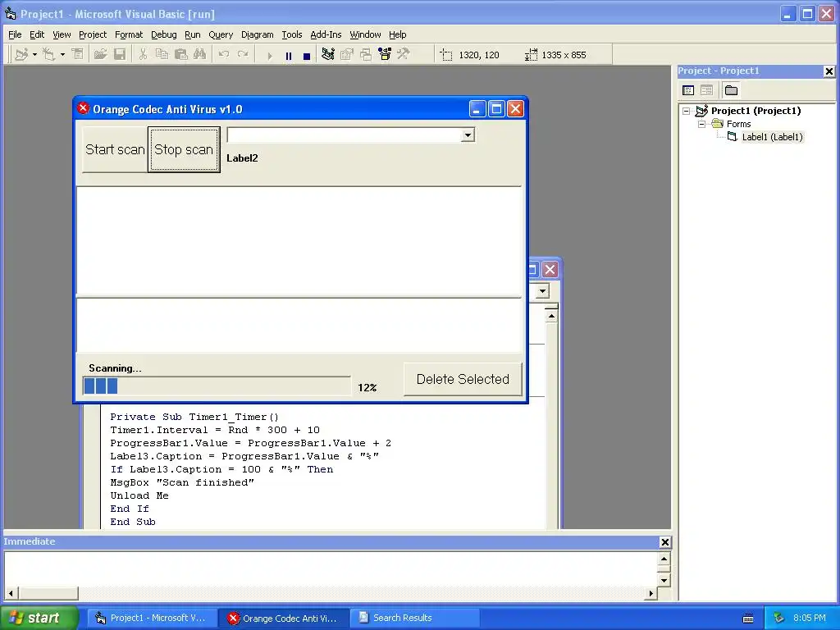The image size is (840, 630).
Task: Open the Run menu
Action: click(192, 34)
